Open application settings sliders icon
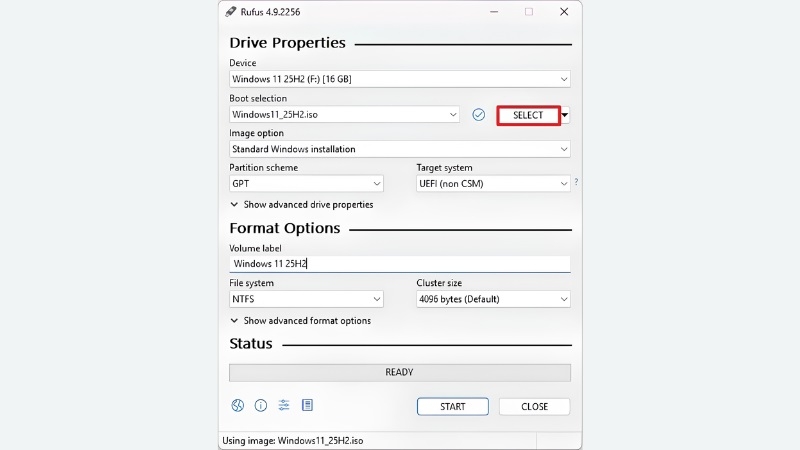The width and height of the screenshot is (800, 450). point(284,405)
